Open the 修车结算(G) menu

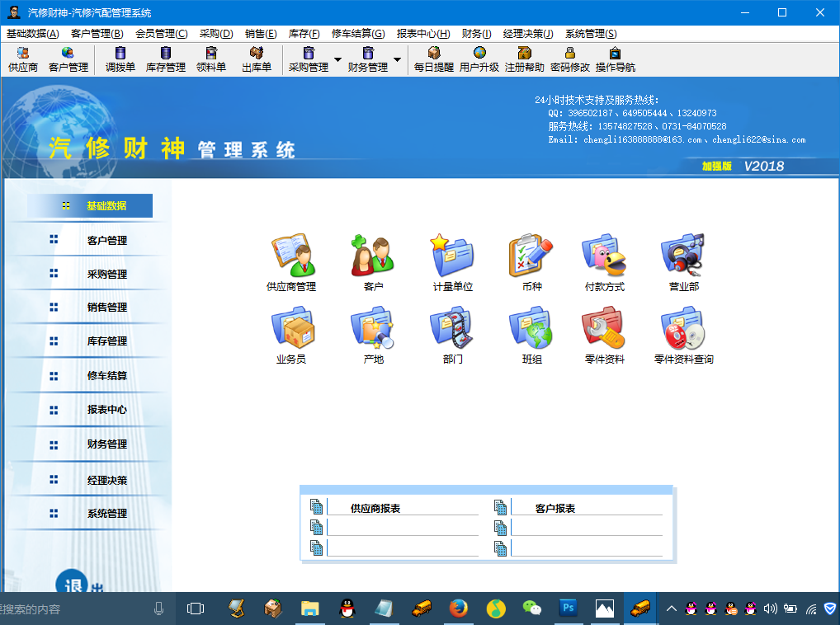tap(358, 34)
